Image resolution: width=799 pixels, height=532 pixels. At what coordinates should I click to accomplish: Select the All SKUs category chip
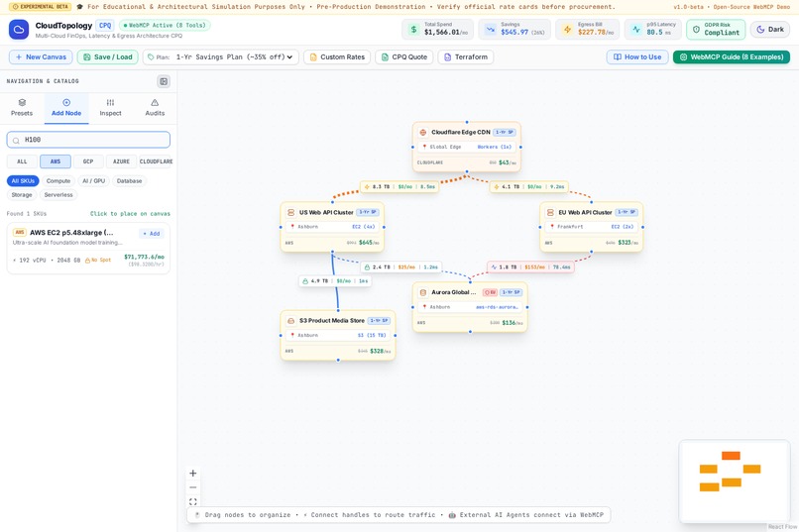click(x=23, y=180)
